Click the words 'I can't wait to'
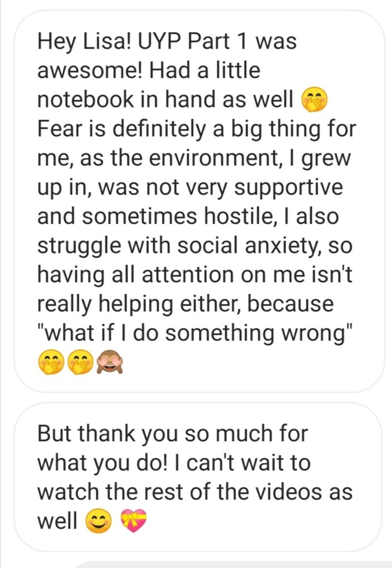 258,462
